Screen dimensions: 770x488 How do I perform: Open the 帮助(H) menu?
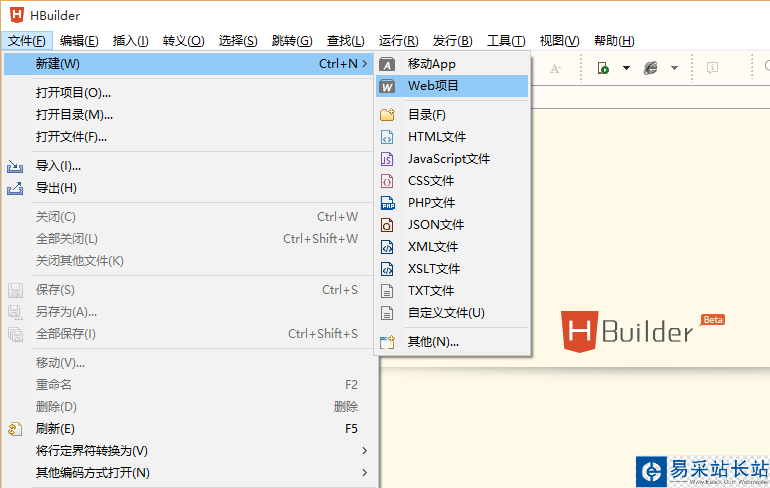614,41
